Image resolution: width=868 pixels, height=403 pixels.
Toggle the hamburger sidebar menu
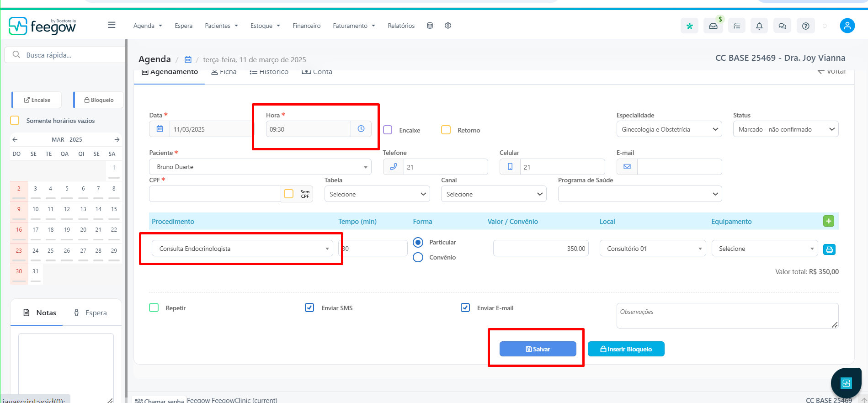point(112,25)
